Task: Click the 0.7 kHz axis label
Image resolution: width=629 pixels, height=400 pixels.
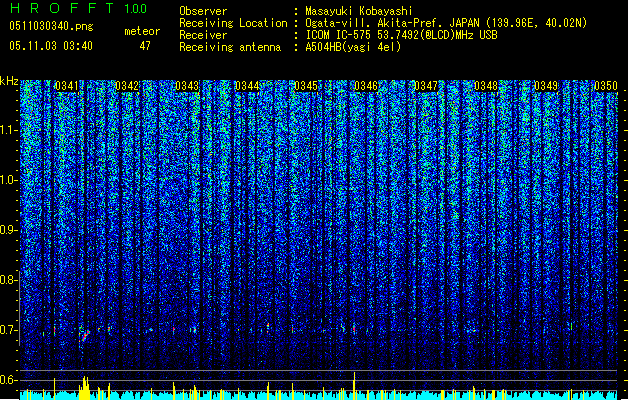Action: pyautogui.click(x=9, y=330)
